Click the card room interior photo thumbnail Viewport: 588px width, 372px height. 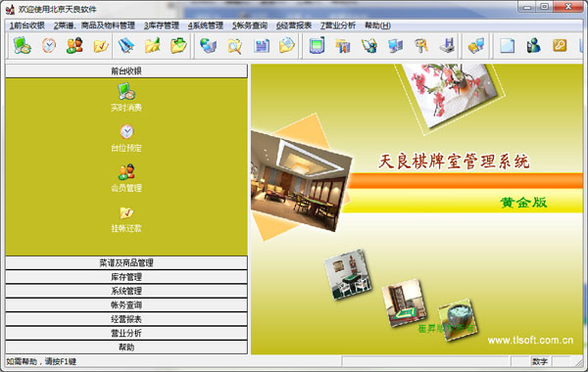(301, 180)
